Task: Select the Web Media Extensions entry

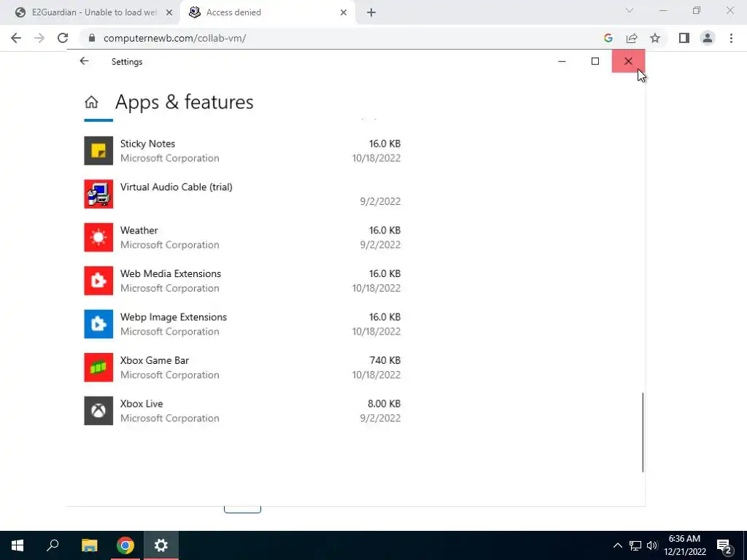Action: click(x=242, y=281)
